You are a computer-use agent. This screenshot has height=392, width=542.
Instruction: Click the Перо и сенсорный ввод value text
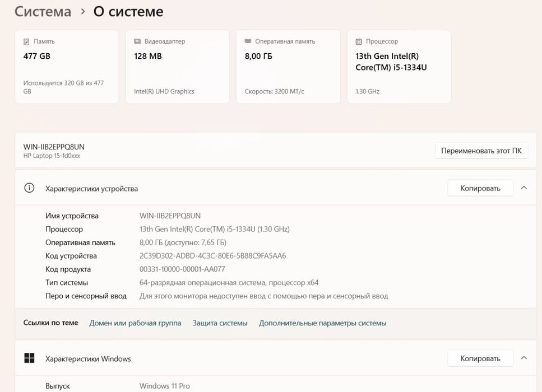[264, 296]
